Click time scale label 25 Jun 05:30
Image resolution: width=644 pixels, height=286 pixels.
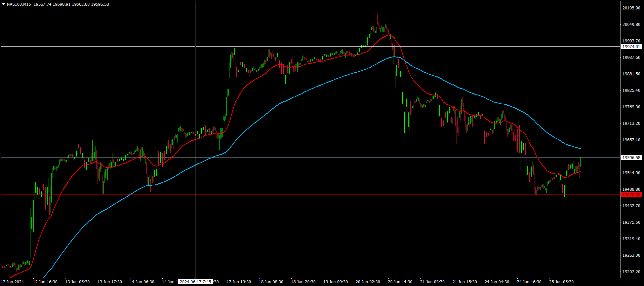pos(562,282)
